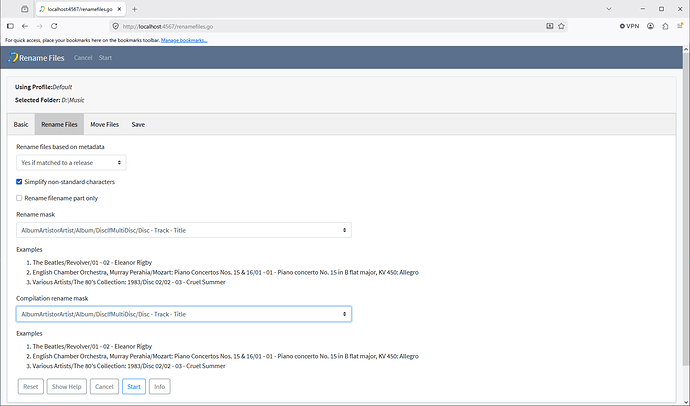Open the Rename mask dropdown
Viewport: 690px width, 406px height.
tap(184, 230)
